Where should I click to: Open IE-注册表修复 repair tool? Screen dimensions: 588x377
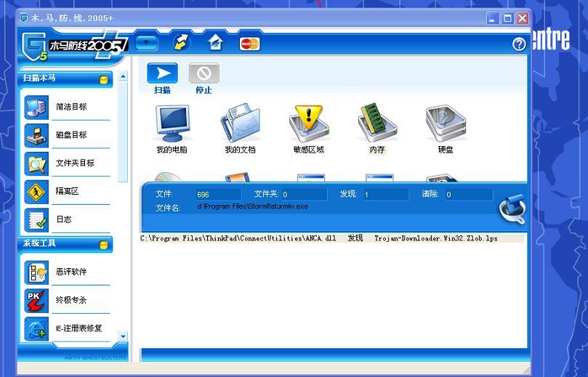(68, 328)
